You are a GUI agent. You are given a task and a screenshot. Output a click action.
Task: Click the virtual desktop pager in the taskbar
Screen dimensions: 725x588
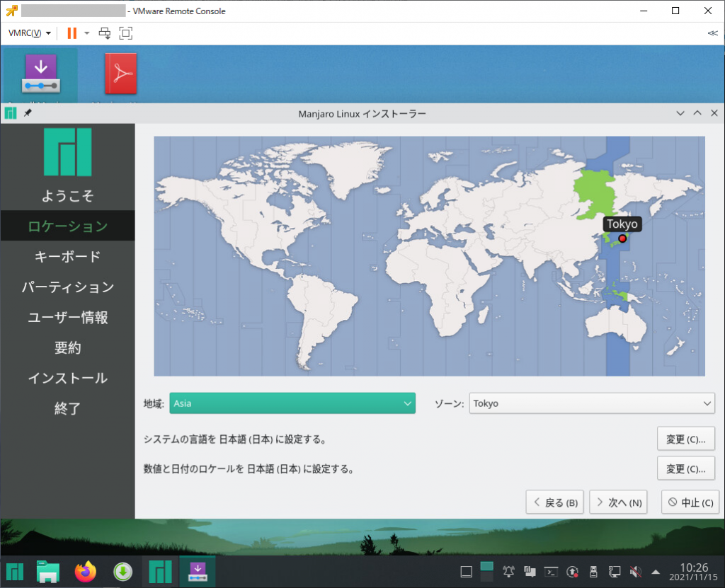click(487, 572)
